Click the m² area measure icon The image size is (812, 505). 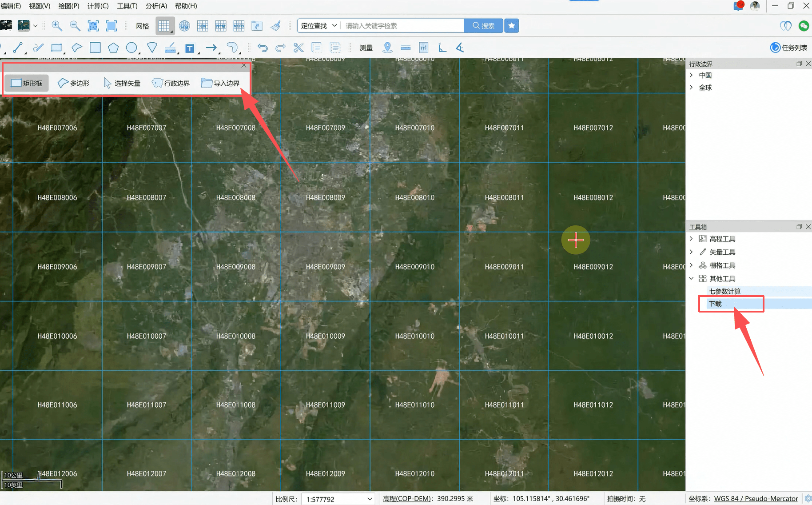point(424,48)
